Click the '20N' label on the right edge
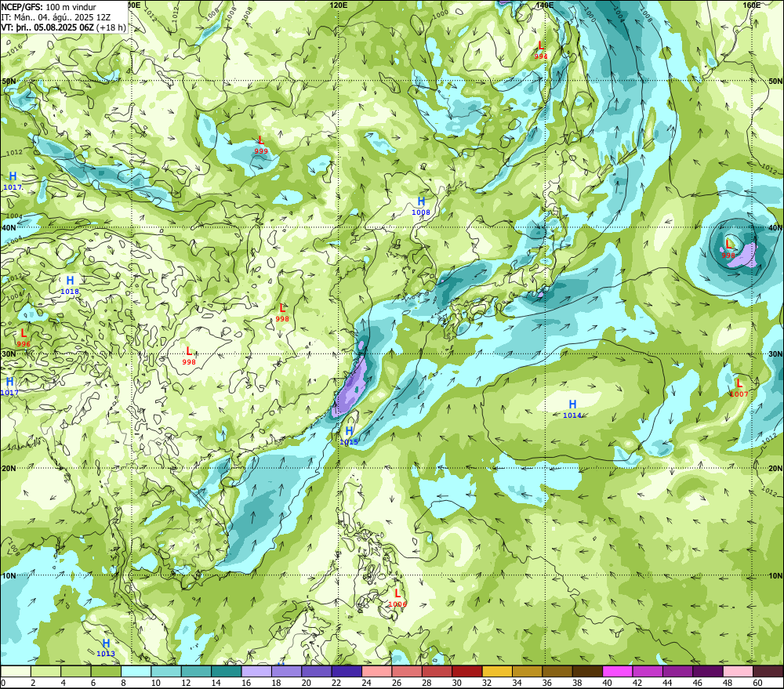Viewport: 784px width, 689px height. point(775,469)
